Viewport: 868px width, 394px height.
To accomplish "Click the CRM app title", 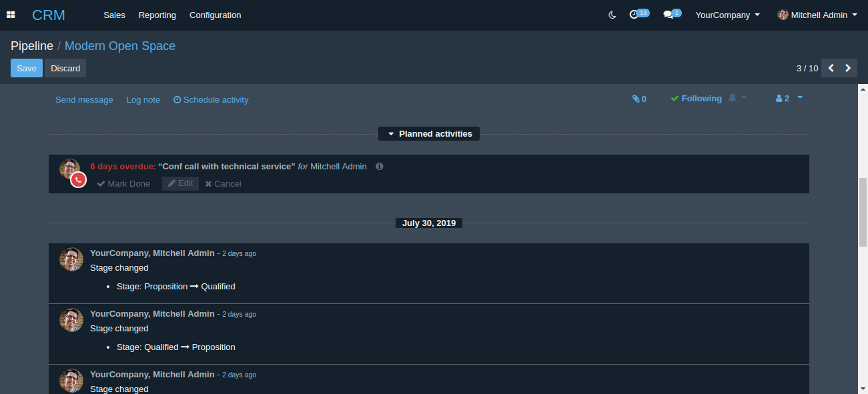I will click(49, 15).
